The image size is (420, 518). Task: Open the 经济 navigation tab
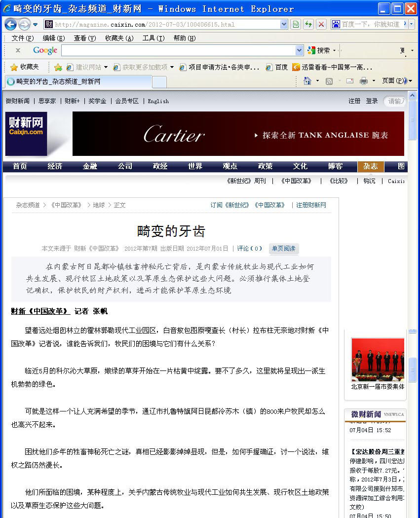[x=55, y=167]
